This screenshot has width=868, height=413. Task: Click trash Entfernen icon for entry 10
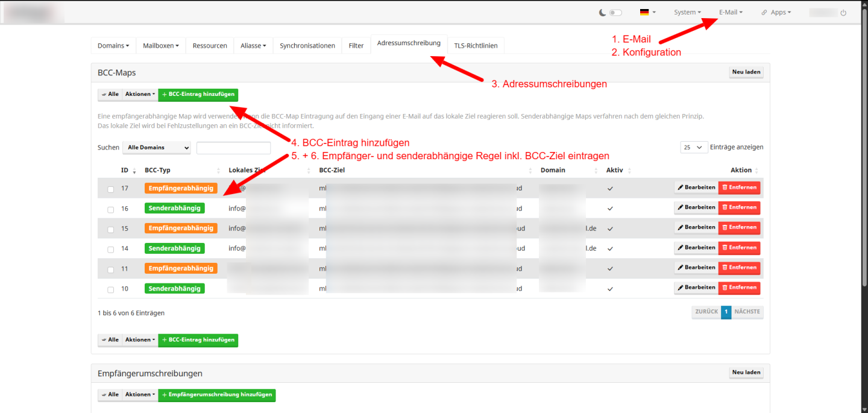(x=725, y=288)
